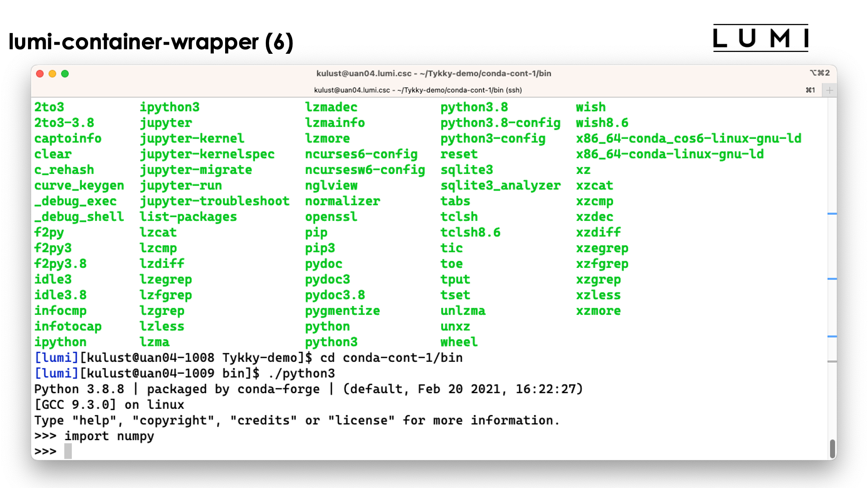
Task: Click the file name "2to3-3.8"
Action: [x=64, y=123]
